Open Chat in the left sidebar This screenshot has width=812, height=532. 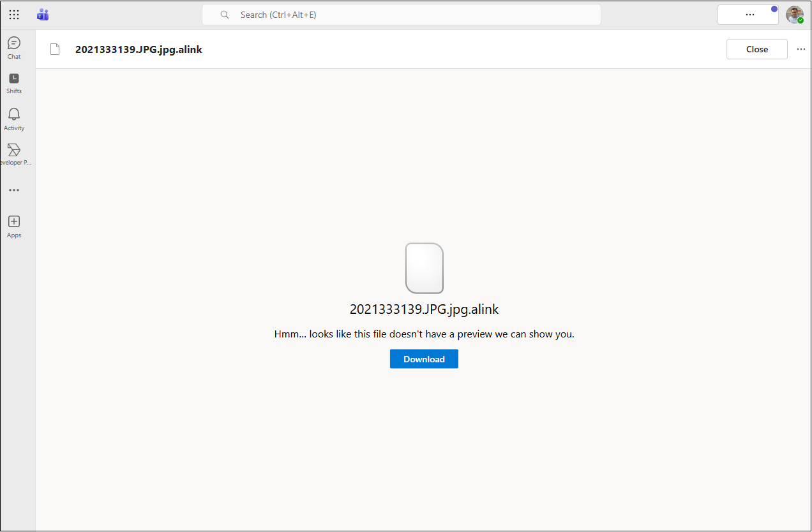pos(14,48)
